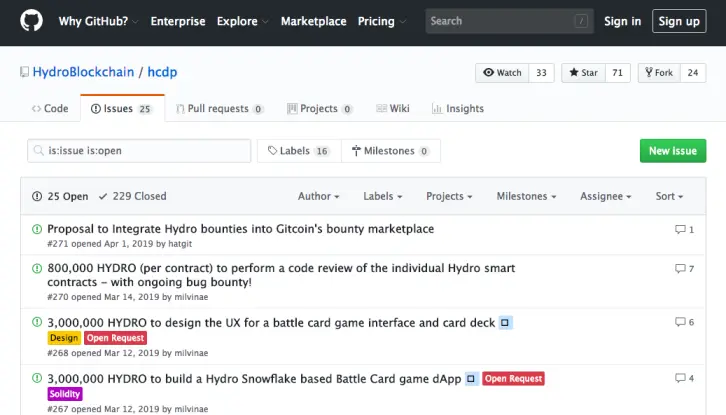The width and height of the screenshot is (726, 415).
Task: Click open issue icon for issue #271
Action: click(x=37, y=229)
